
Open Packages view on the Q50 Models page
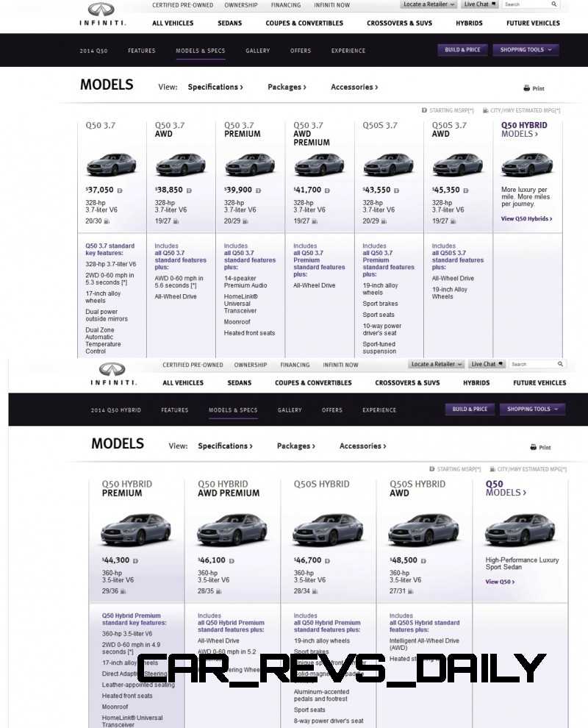point(287,87)
